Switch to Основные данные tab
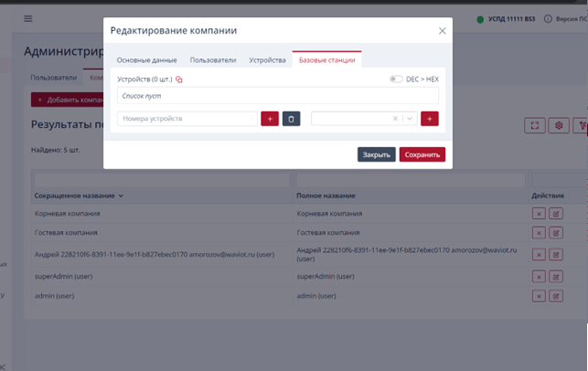 (146, 60)
